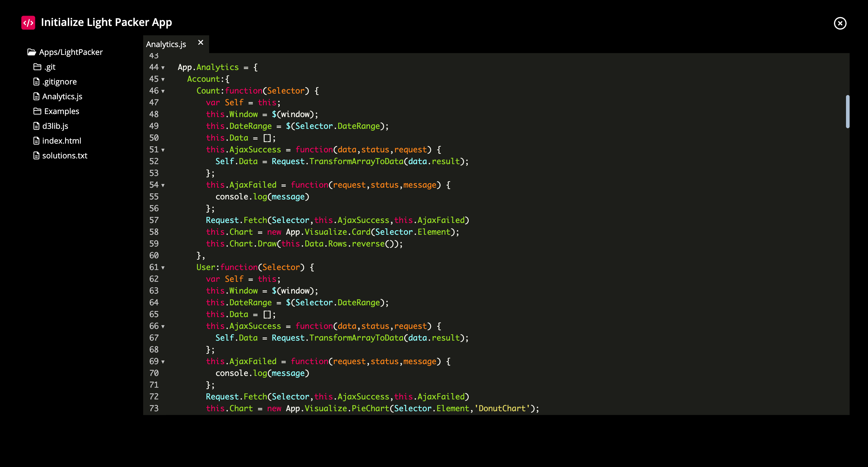Collapse code fold at line 69
868x467 pixels.
(x=163, y=362)
